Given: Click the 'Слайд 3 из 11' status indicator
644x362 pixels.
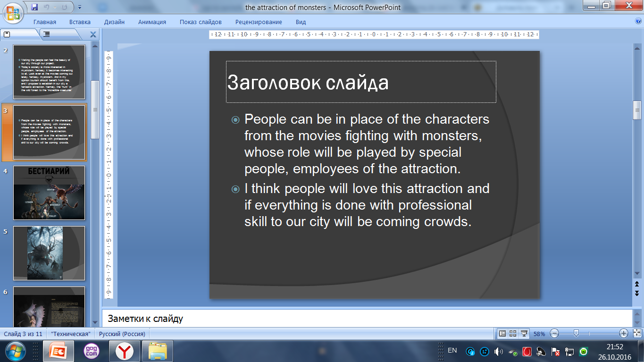Looking at the screenshot, I should [x=23, y=334].
